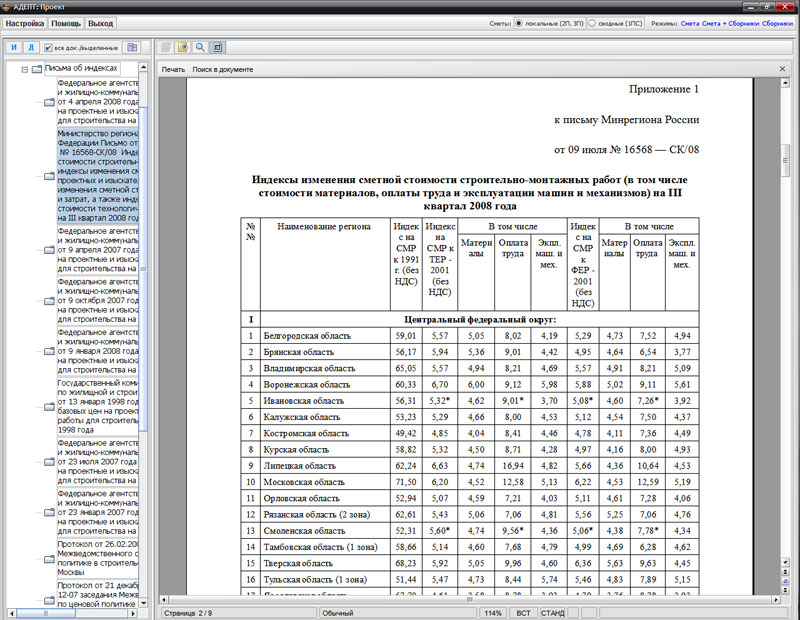Click the greyed-out document icon in toolbar
Image resolution: width=800 pixels, height=620 pixels.
tap(166, 47)
